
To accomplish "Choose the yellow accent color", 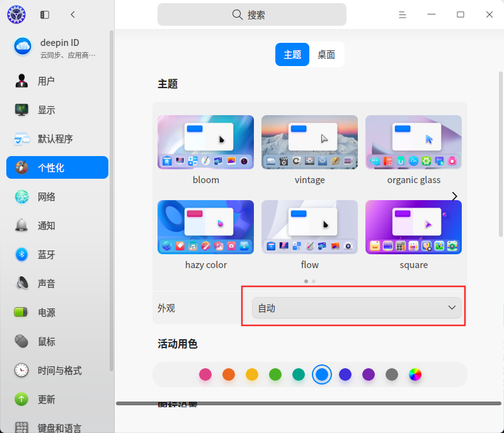I will click(x=252, y=374).
